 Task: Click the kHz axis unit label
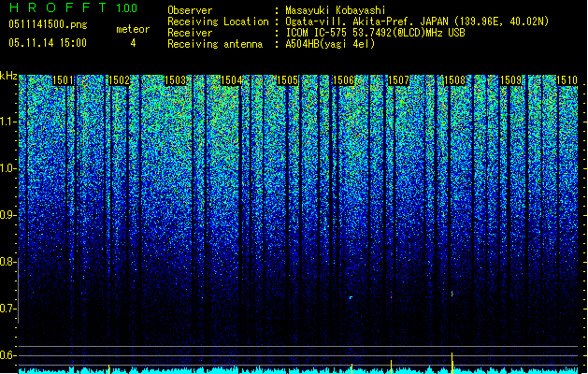pos(8,76)
